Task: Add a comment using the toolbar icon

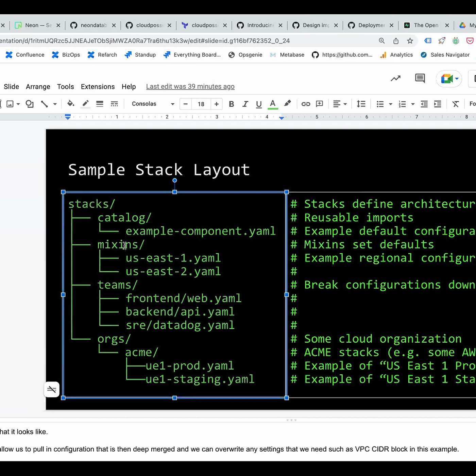Action: click(319, 104)
